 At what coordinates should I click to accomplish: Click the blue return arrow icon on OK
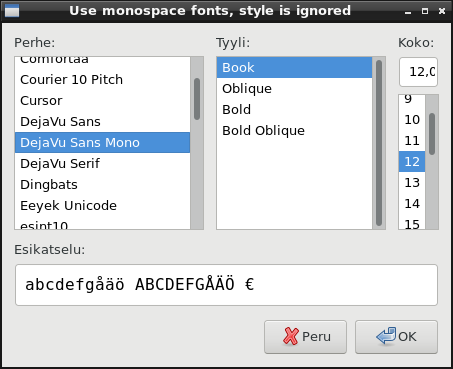click(x=386, y=336)
